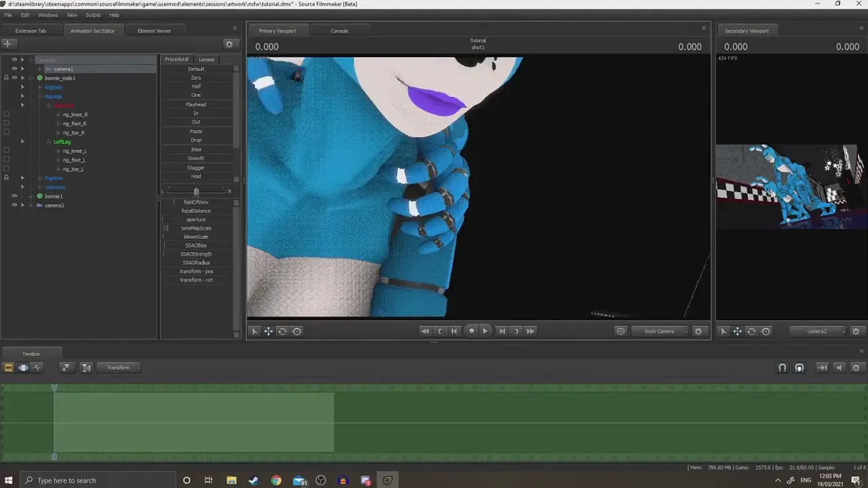
Task: Click the procedural strength slider below Hold
Action: coord(196,190)
